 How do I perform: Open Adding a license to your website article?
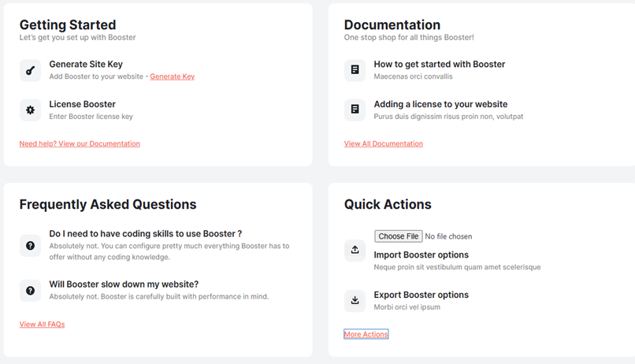pos(440,105)
